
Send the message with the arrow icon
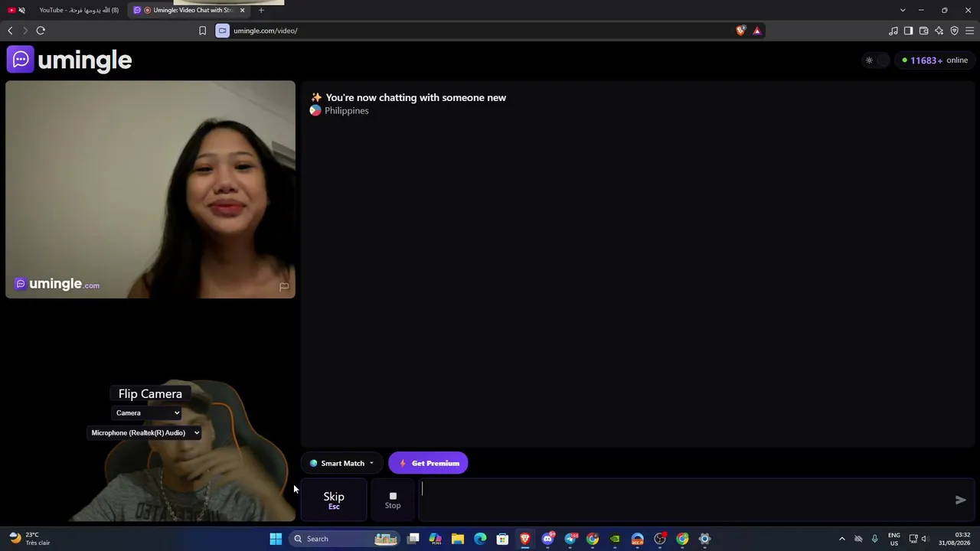coord(960,500)
